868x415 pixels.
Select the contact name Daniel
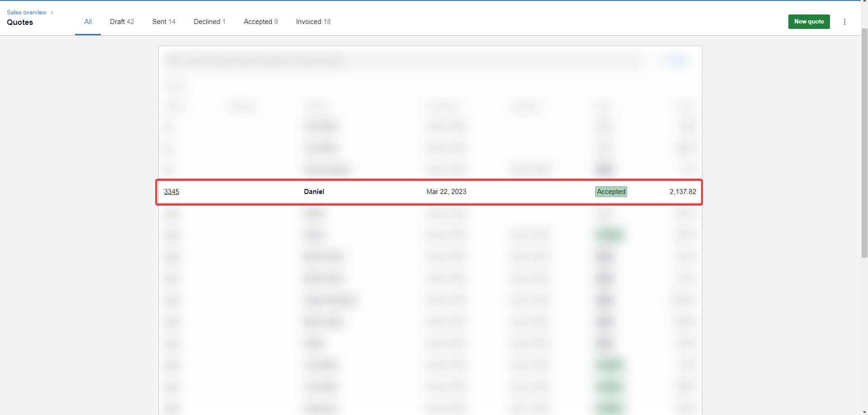pos(314,192)
